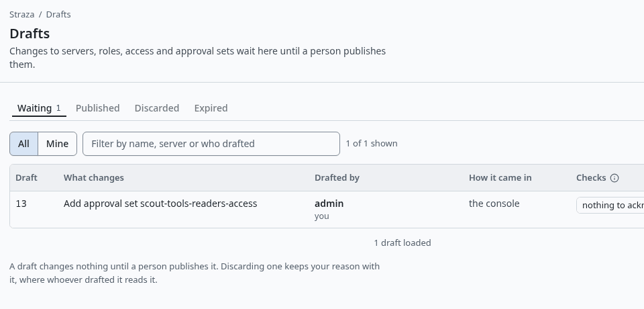Select the Mine drafts filter

[57, 144]
